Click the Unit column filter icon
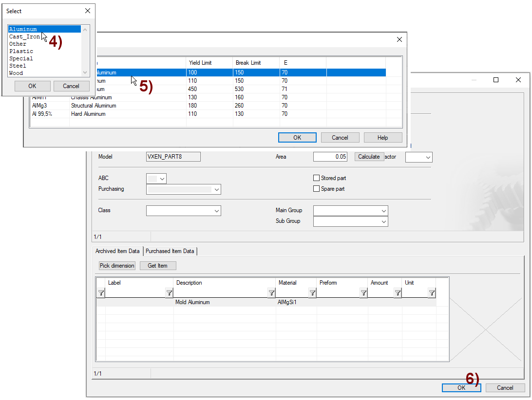 432,293
